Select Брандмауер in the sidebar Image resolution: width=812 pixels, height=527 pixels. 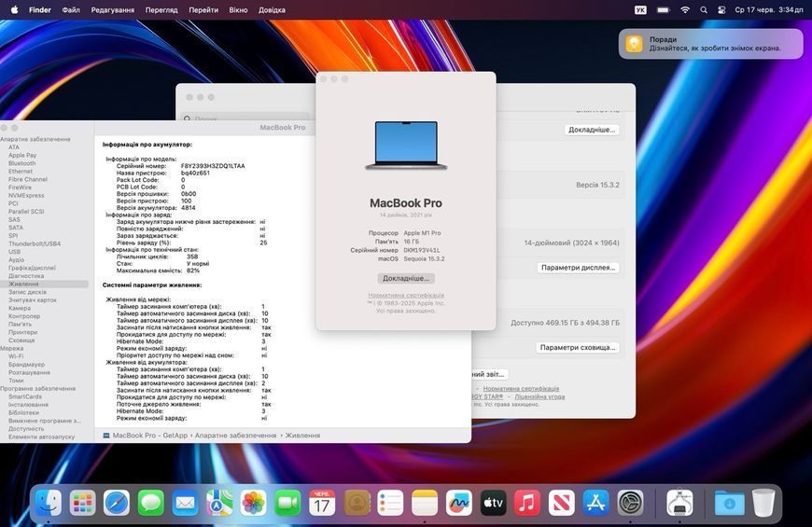[26, 365]
